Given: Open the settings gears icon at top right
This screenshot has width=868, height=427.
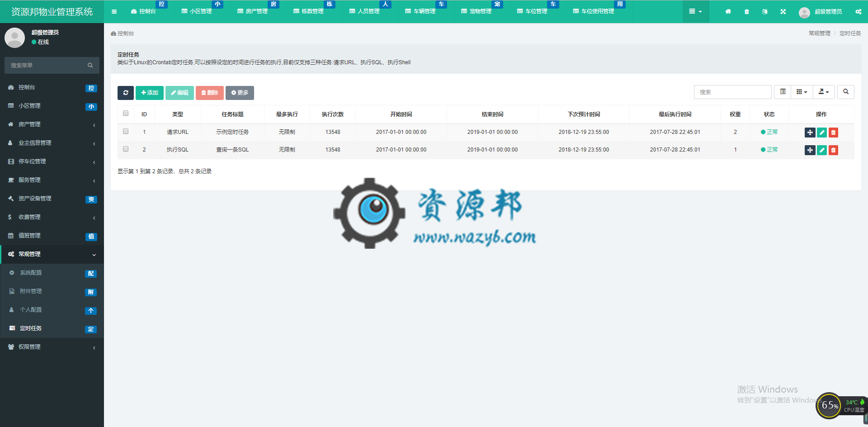Looking at the screenshot, I should point(858,11).
